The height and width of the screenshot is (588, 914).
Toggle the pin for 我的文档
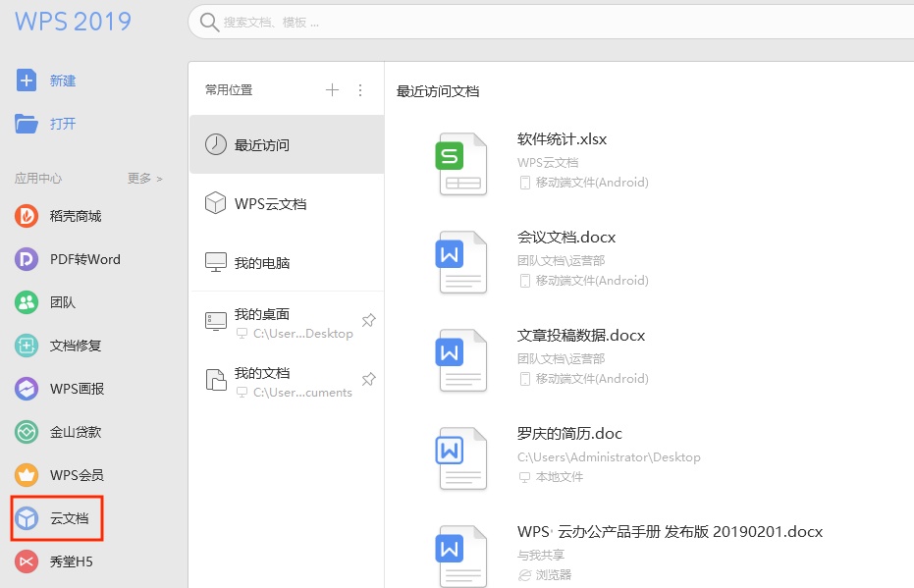[368, 379]
